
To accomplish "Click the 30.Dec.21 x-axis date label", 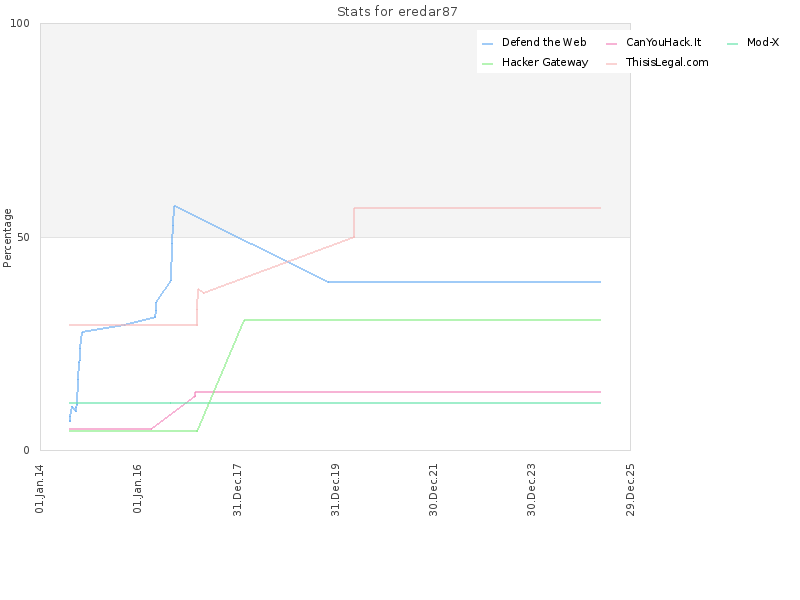I will [x=433, y=490].
